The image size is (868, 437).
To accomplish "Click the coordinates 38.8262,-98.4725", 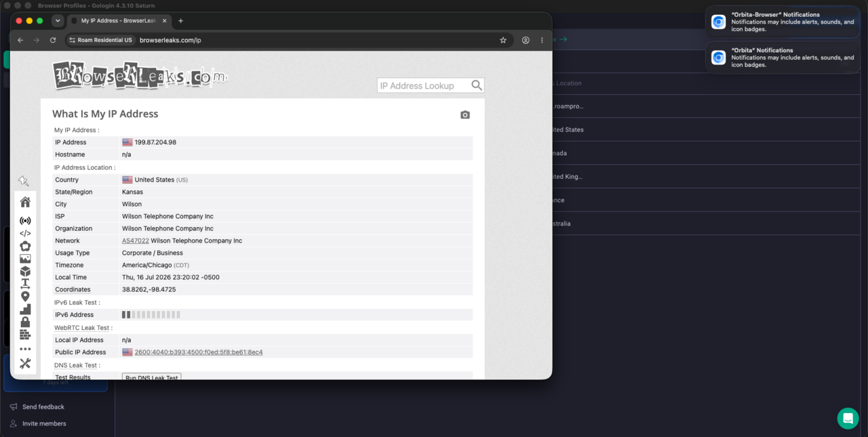I will (149, 289).
